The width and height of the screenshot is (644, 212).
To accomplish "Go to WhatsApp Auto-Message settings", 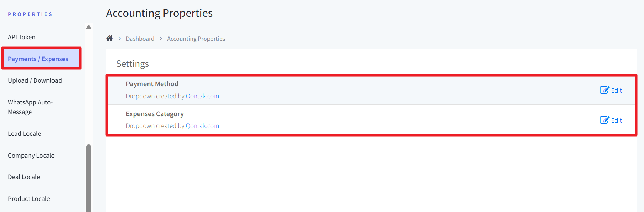I will (30, 107).
